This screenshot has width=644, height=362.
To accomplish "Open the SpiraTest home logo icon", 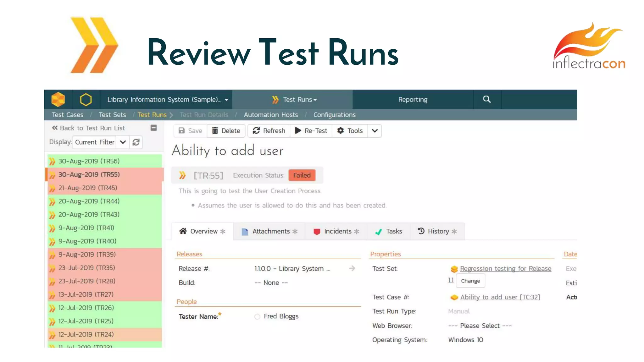I will (58, 100).
